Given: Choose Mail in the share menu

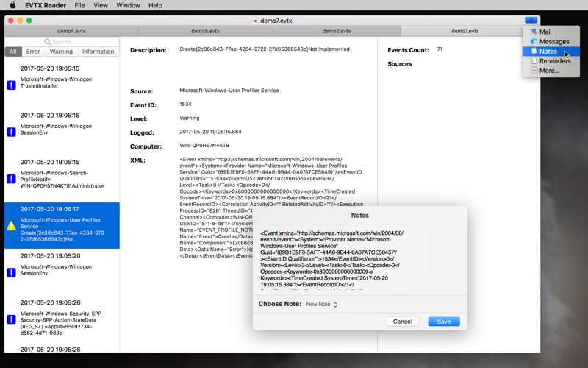Looking at the screenshot, I should (x=551, y=32).
